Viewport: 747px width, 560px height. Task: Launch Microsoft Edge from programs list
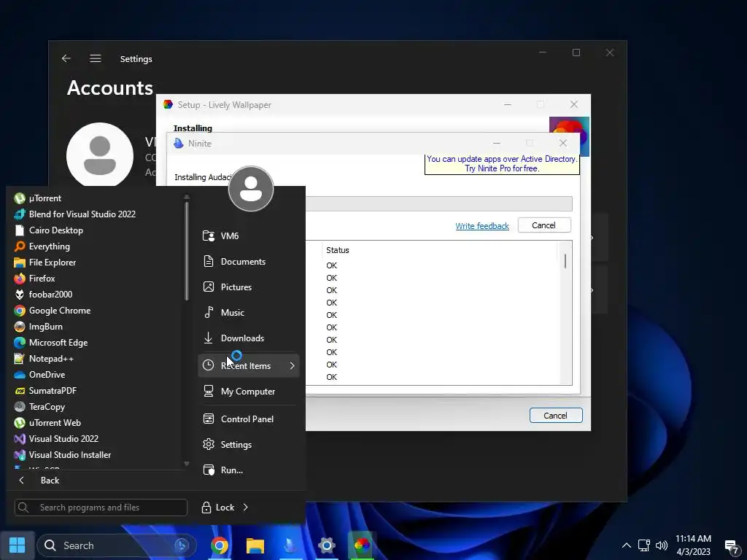point(51,343)
